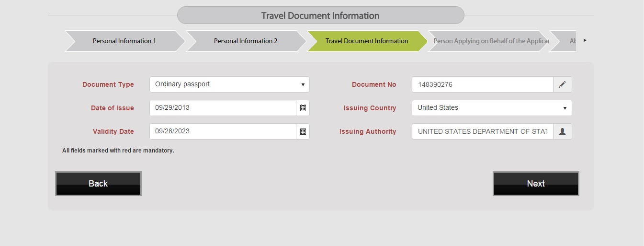Click the Back button
This screenshot has width=644, height=246.
(98, 184)
